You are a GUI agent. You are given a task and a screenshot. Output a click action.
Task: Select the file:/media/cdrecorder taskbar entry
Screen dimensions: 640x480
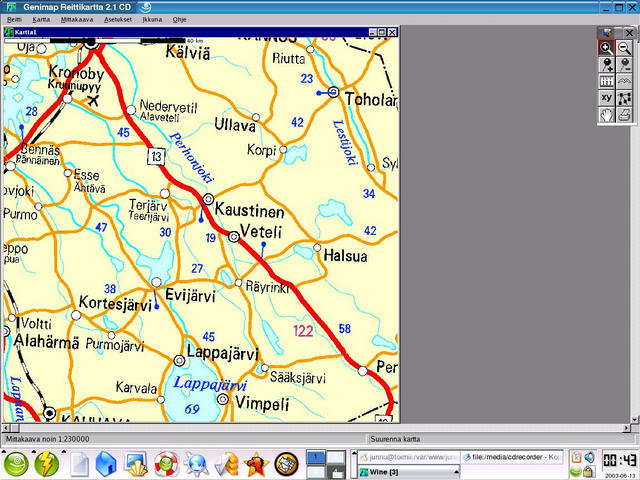[512, 457]
